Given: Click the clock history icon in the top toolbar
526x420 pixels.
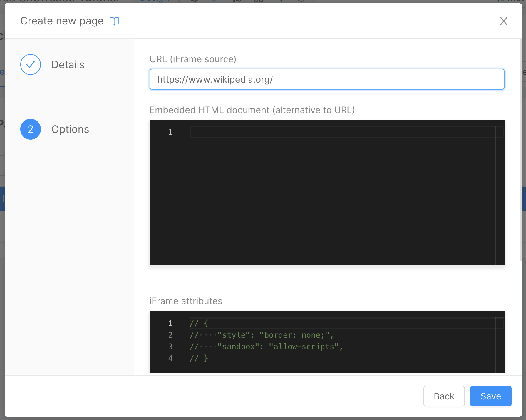Looking at the screenshot, I should click(x=301, y=1).
